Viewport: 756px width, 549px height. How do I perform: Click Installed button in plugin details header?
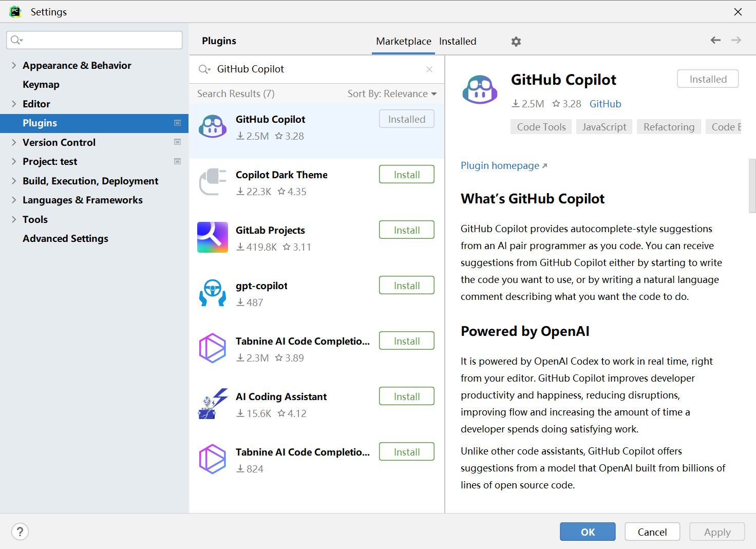(x=708, y=79)
